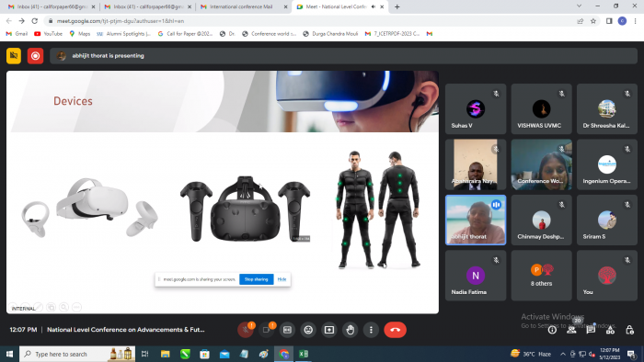Screen dimensions: 644x362
Task: Open the present now screen icon
Action: click(x=329, y=330)
